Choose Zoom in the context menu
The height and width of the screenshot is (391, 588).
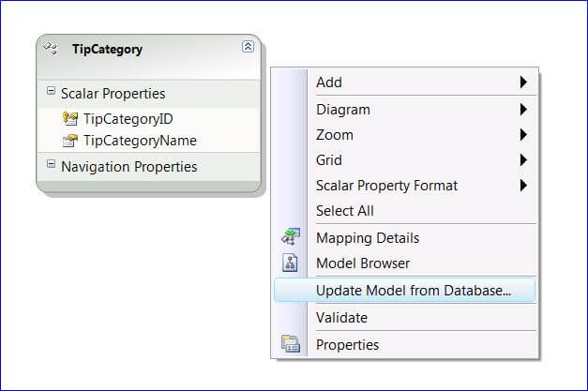click(x=404, y=135)
